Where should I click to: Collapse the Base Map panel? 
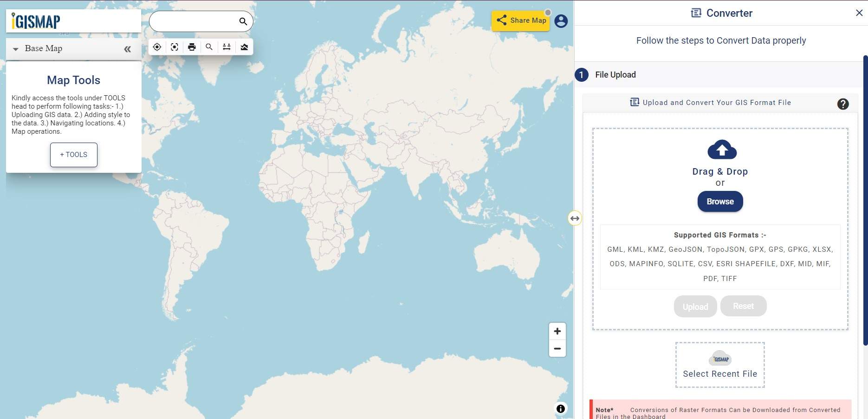click(16, 48)
